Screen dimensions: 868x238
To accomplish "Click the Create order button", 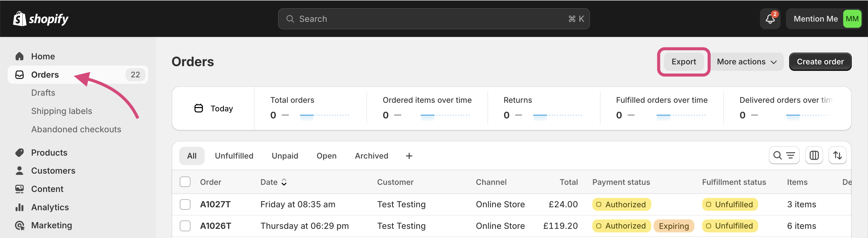I will [820, 62].
